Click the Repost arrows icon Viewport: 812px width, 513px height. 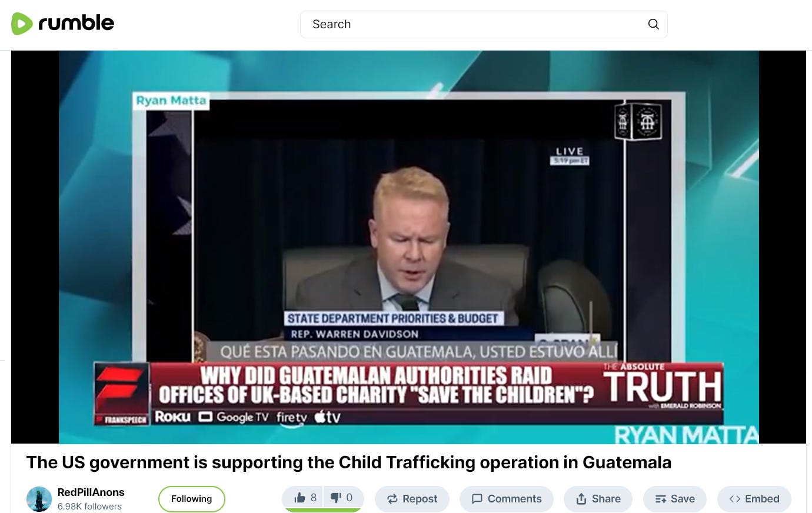click(392, 499)
